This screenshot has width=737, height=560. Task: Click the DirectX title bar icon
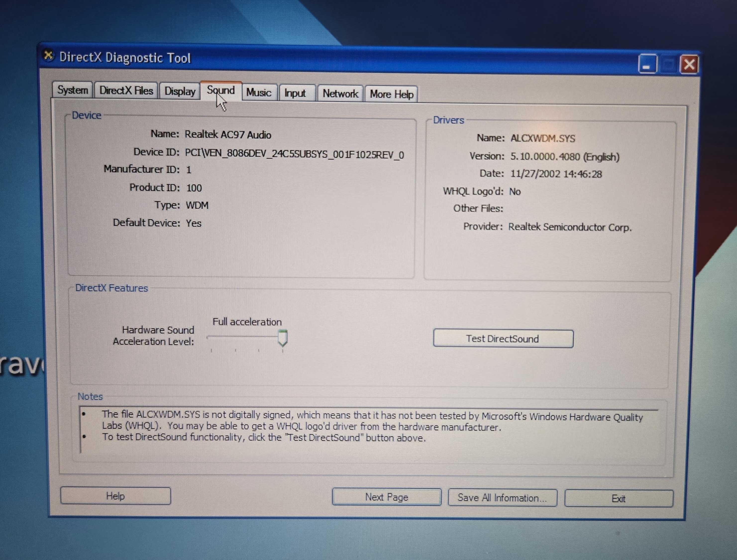pos(49,55)
